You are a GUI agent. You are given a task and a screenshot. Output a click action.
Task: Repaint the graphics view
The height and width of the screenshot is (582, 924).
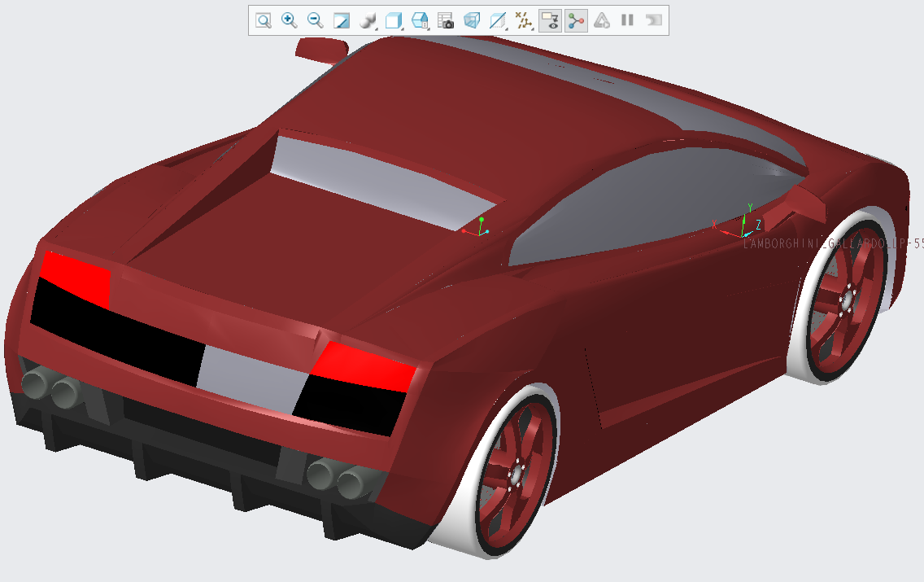pos(341,20)
